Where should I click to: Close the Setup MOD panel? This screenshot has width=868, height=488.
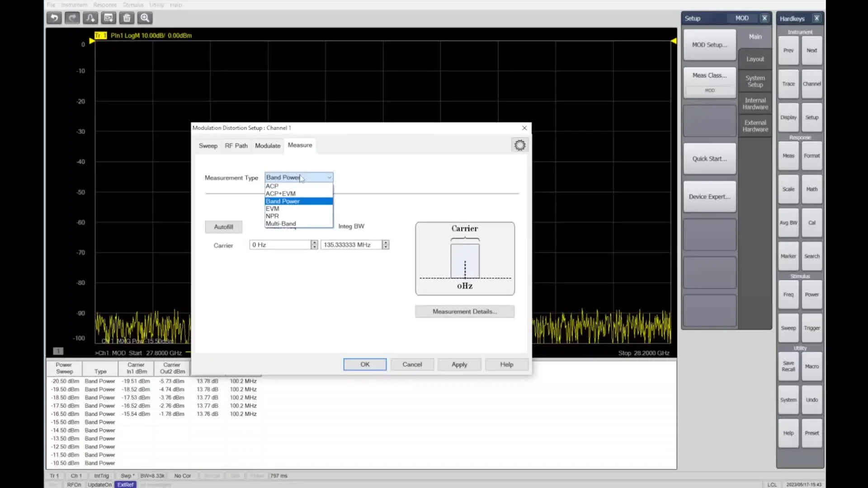click(x=764, y=18)
